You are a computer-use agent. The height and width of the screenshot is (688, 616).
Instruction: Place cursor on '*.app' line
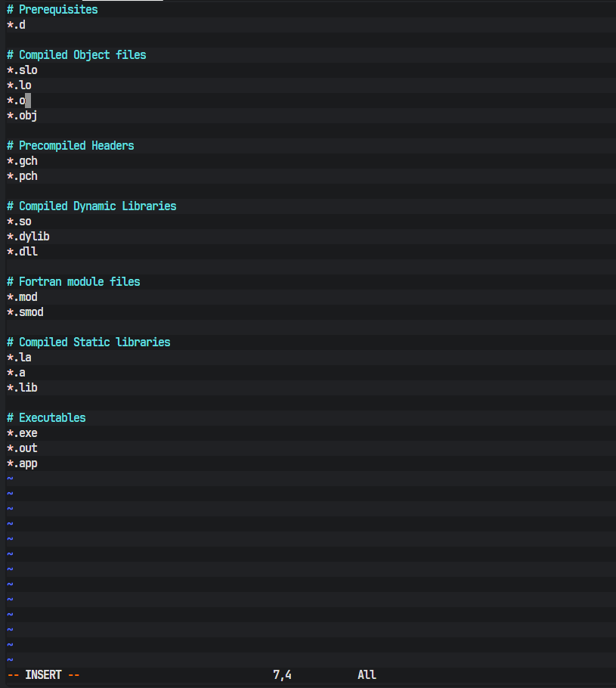click(x=23, y=463)
